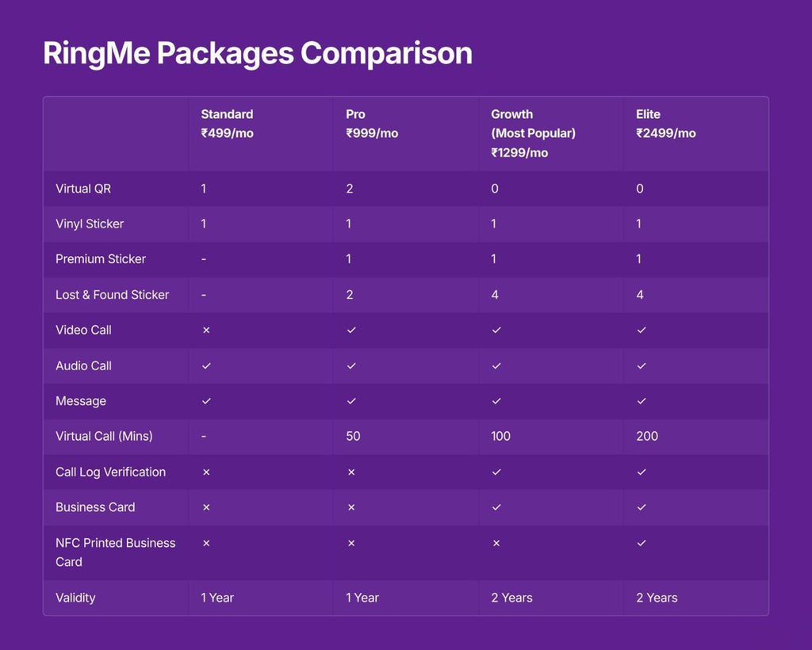
Task: Click the NFC Printed Business Card cross under Growth
Action: (496, 543)
